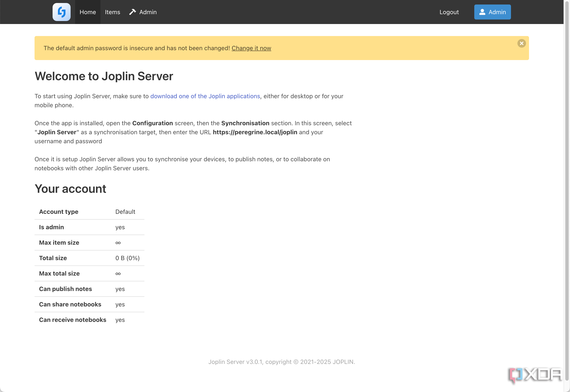
Task: Click the page vertical scrollbar
Action: coord(567,191)
